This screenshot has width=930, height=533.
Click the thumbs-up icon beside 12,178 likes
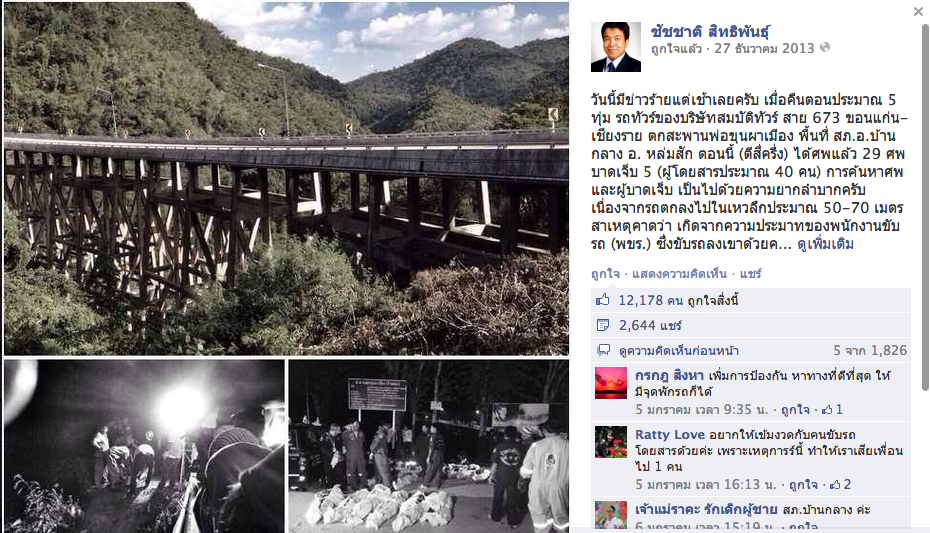pos(603,300)
